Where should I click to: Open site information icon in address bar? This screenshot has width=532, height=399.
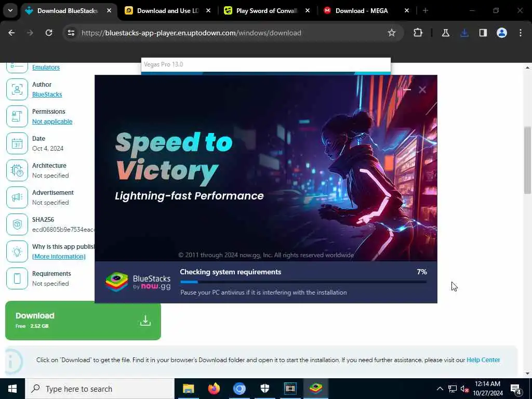click(x=71, y=33)
